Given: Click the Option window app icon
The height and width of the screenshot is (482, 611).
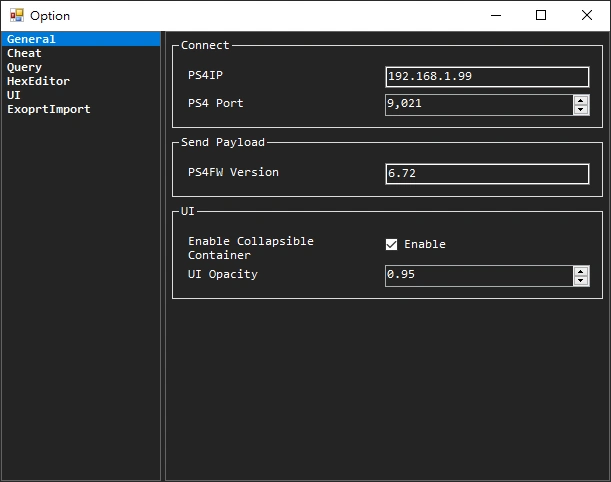Looking at the screenshot, I should [x=17, y=15].
